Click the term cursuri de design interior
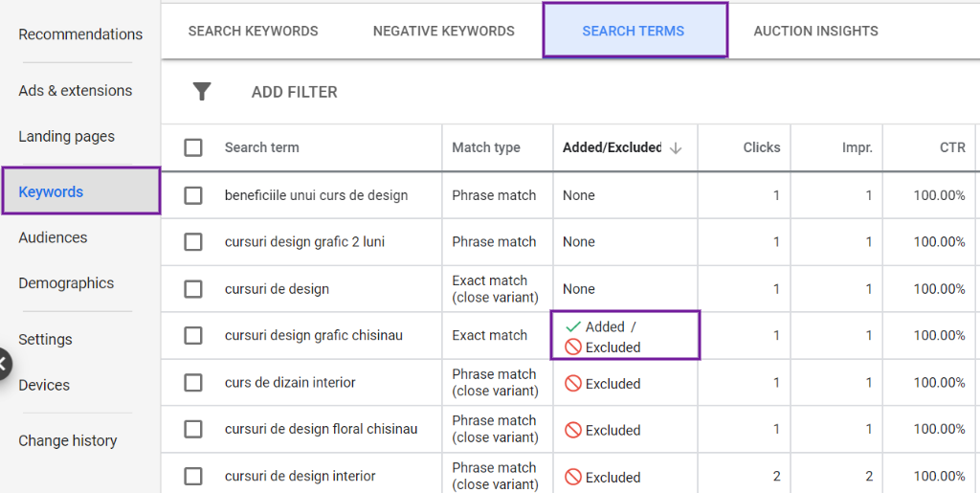 [300, 476]
